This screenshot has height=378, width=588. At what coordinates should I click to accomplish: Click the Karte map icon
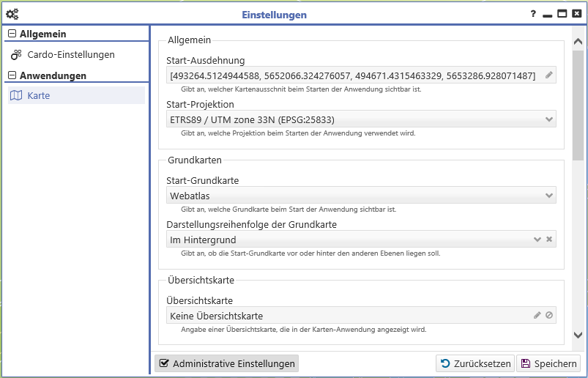(x=16, y=96)
